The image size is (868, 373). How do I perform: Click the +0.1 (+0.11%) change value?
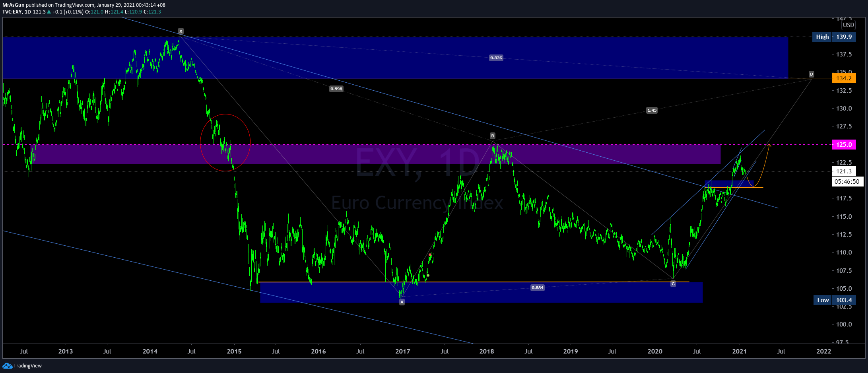[x=68, y=12]
